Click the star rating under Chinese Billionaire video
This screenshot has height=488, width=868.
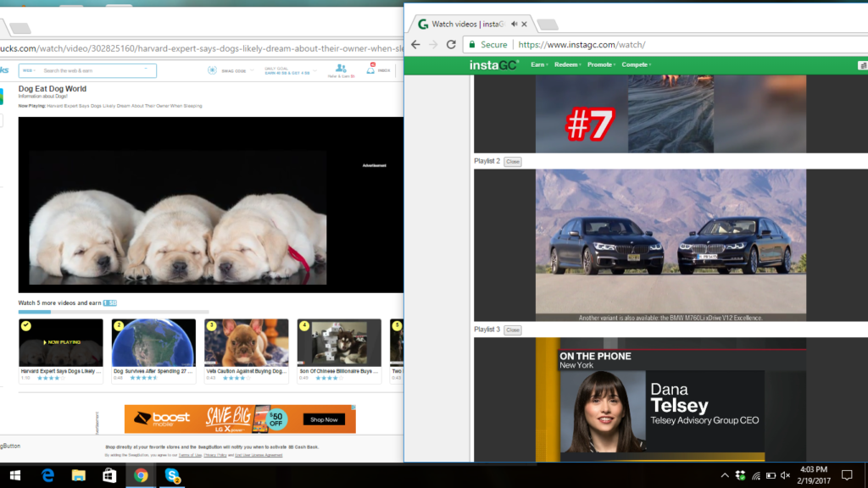[330, 379]
